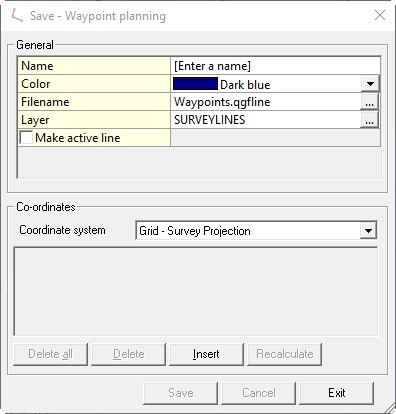
Task: Click the Exit button
Action: [x=337, y=393]
